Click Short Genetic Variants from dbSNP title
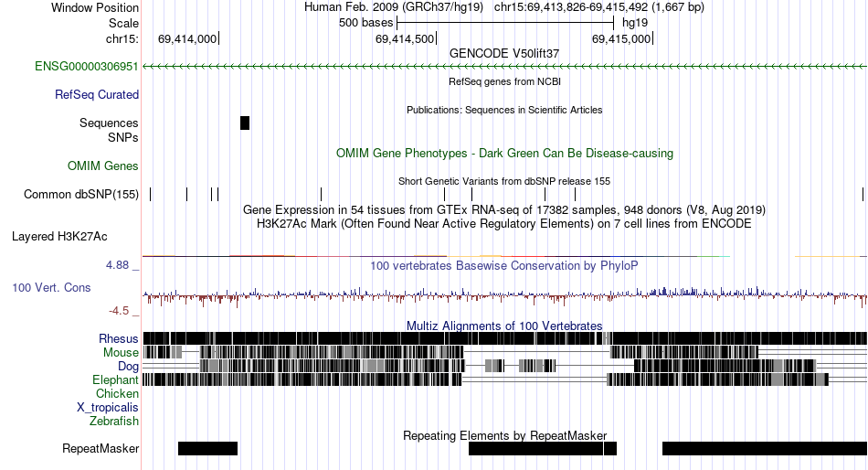The height and width of the screenshot is (470, 868). (504, 181)
